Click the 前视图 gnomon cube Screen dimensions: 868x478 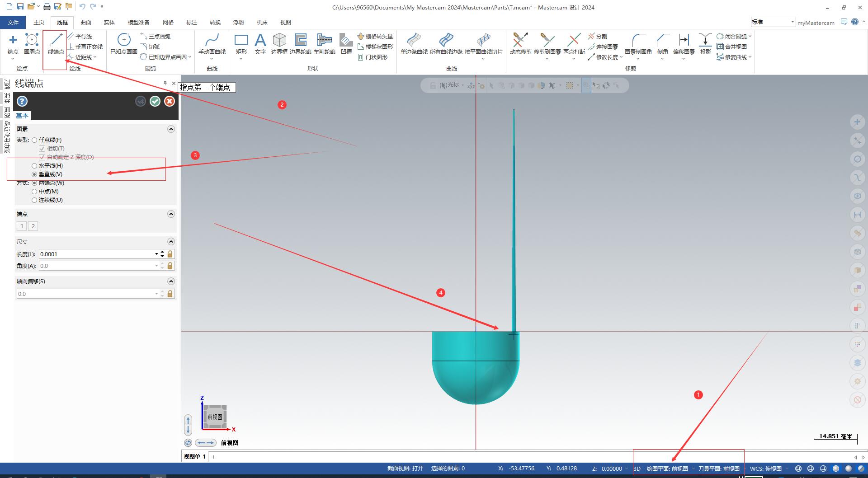(x=215, y=417)
